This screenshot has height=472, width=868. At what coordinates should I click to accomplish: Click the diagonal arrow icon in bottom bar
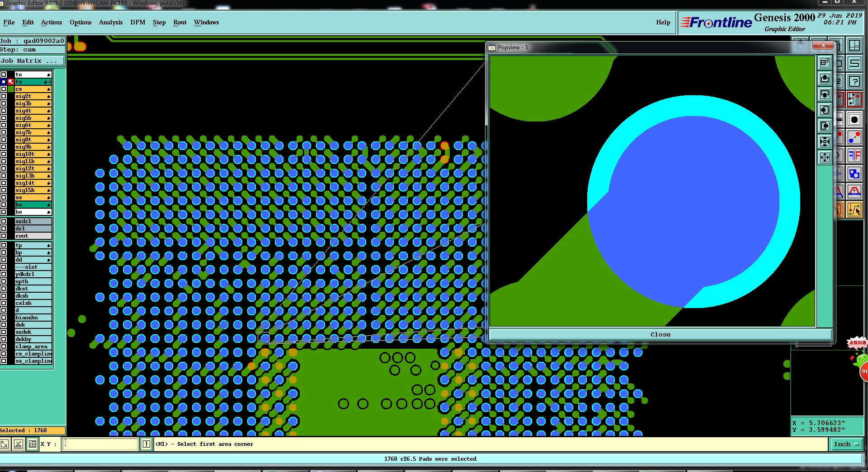click(5, 444)
